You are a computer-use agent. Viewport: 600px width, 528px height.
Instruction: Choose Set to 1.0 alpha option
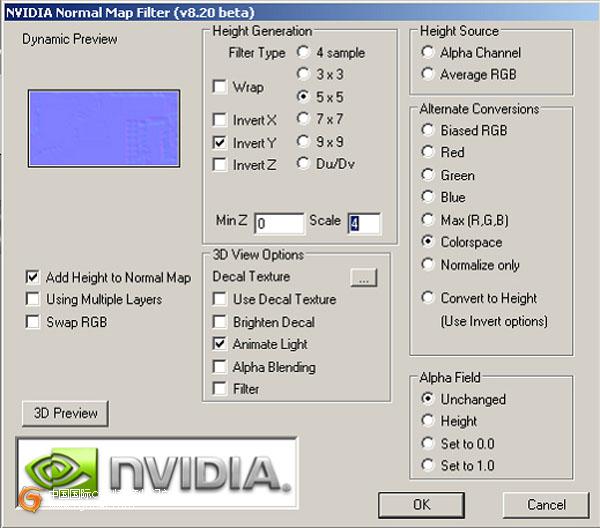tap(427, 465)
